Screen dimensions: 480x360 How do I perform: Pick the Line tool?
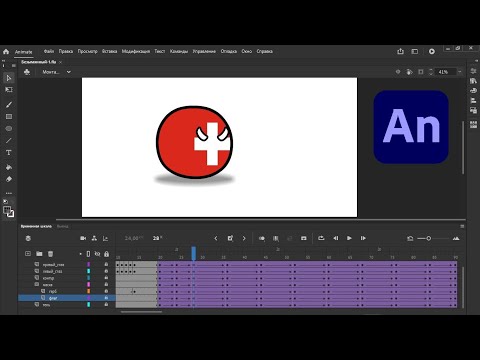[x=9, y=141]
